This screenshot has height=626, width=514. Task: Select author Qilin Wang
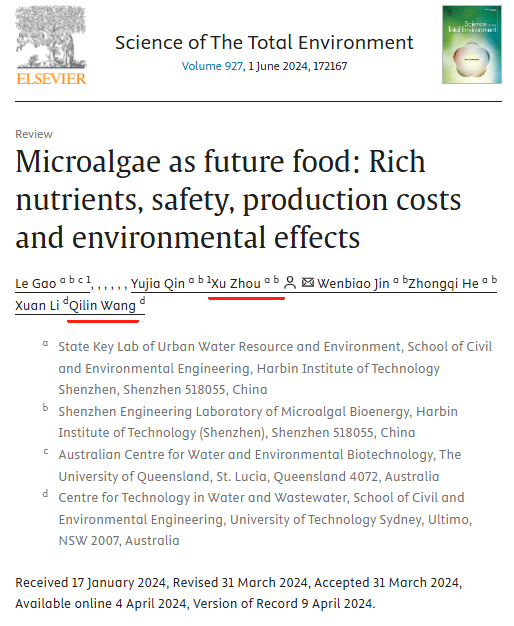[103, 305]
